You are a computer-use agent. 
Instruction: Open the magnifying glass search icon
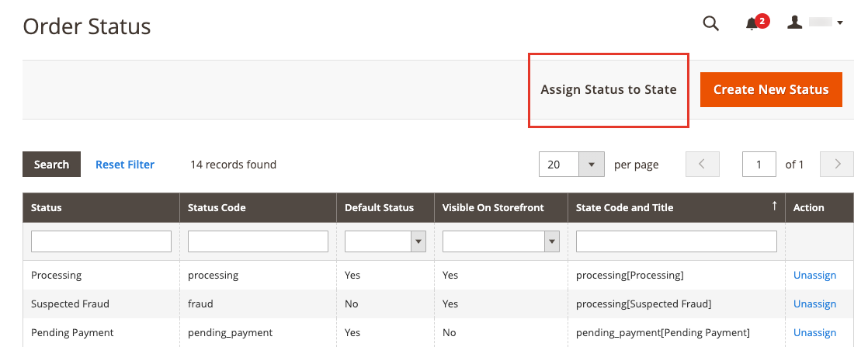pyautogui.click(x=710, y=23)
